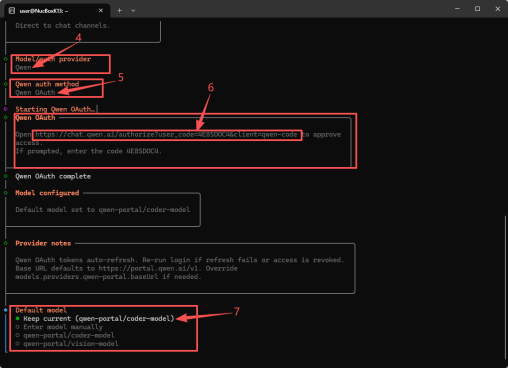Click the 'Starting Qwen OAuth…' line
This screenshot has width=508, height=369.
55,109
